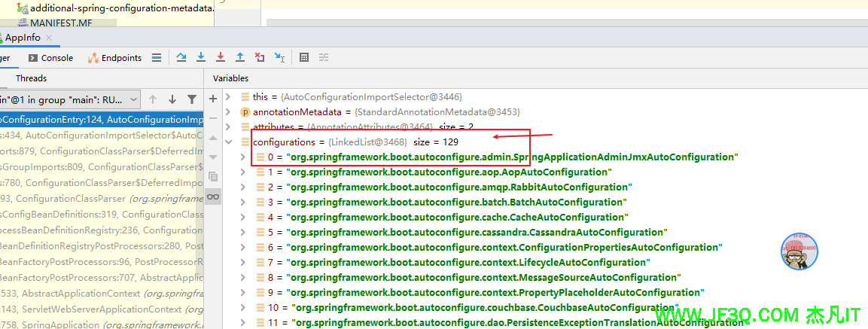
Task: Click the Step Out debugger icon
Action: pos(240,57)
